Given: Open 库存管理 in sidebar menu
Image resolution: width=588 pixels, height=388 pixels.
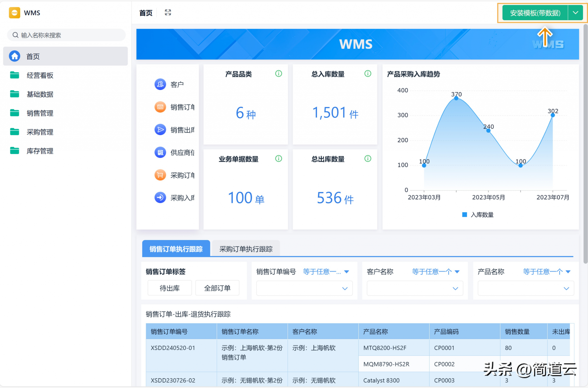Looking at the screenshot, I should (x=40, y=151).
